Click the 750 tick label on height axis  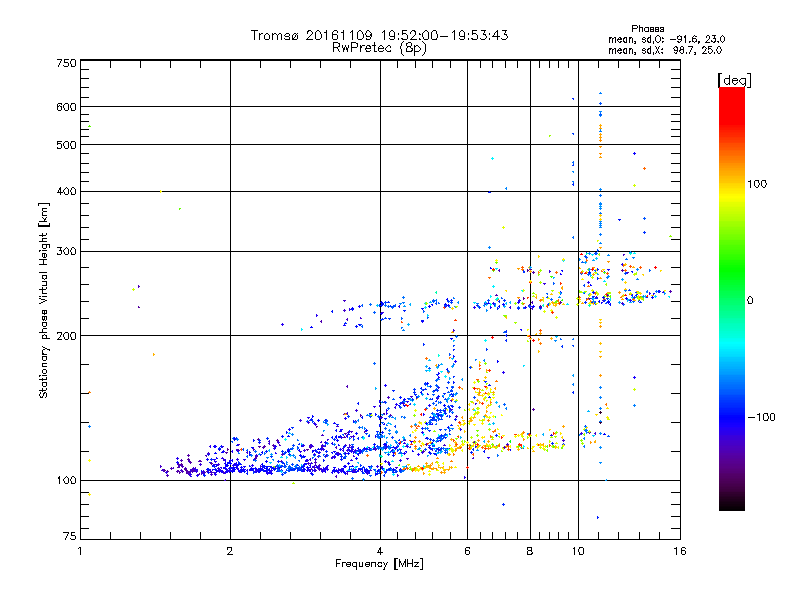66,63
